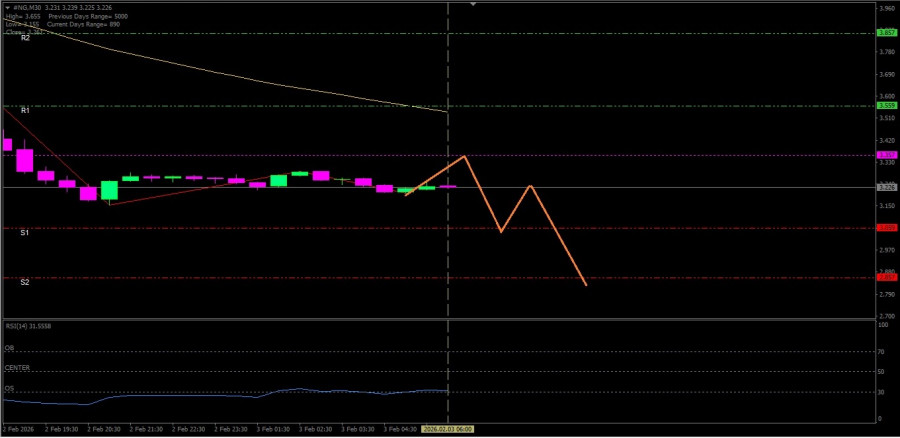Select the CENTER level label in RSI
Screen dimensions: 900x438
point(17,367)
